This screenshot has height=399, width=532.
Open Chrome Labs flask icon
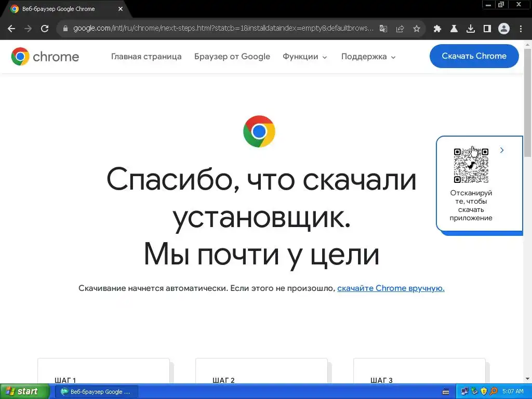point(454,29)
